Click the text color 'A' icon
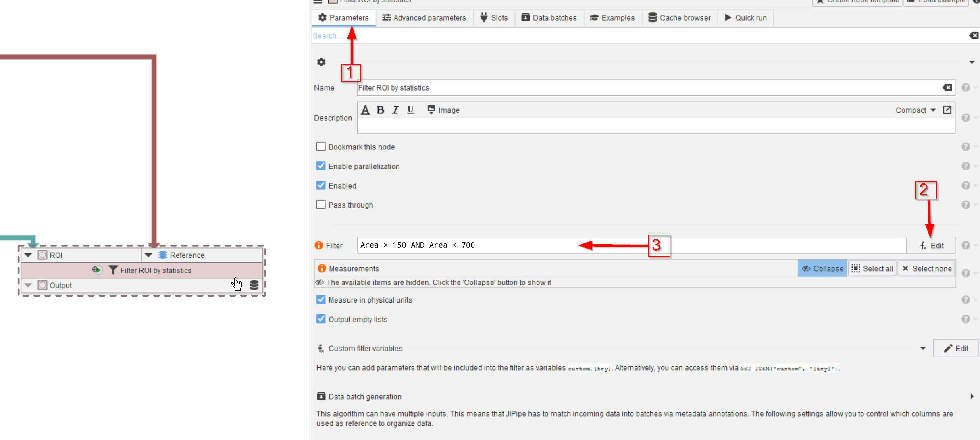This screenshot has height=440, width=980. pyautogui.click(x=365, y=110)
